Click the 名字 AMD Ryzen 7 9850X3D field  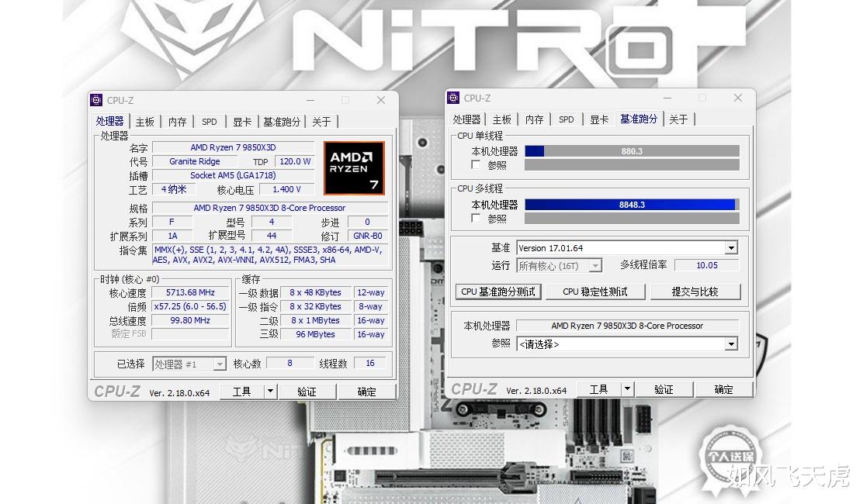pos(234,147)
